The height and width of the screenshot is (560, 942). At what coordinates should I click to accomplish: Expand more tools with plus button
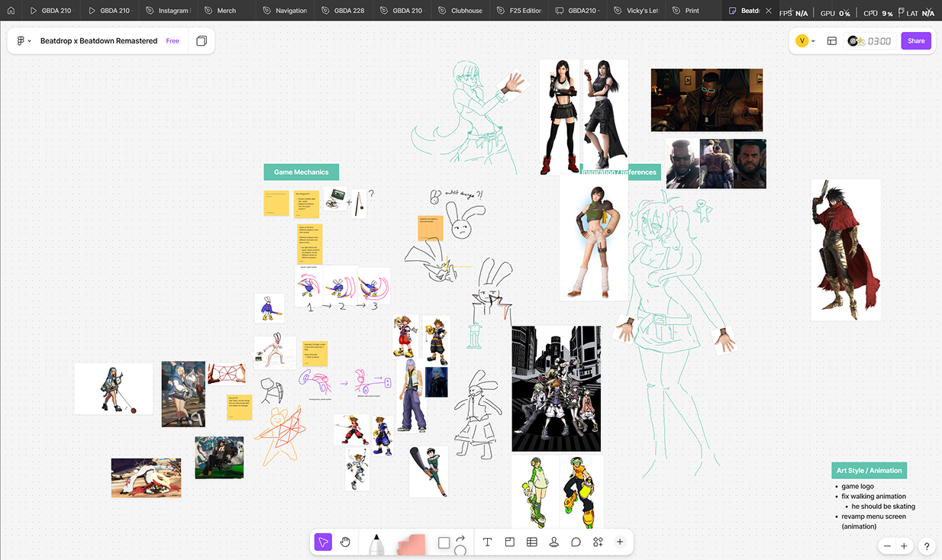coord(620,542)
